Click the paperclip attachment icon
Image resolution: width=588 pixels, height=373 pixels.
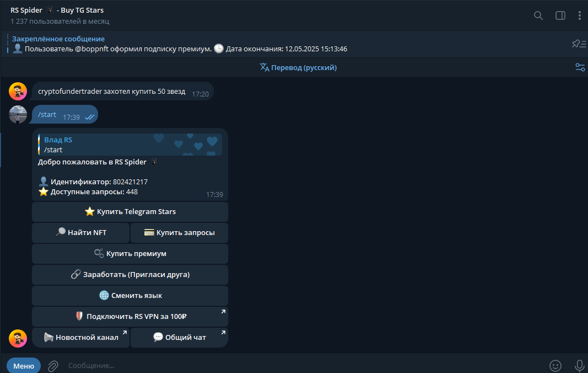coord(52,365)
